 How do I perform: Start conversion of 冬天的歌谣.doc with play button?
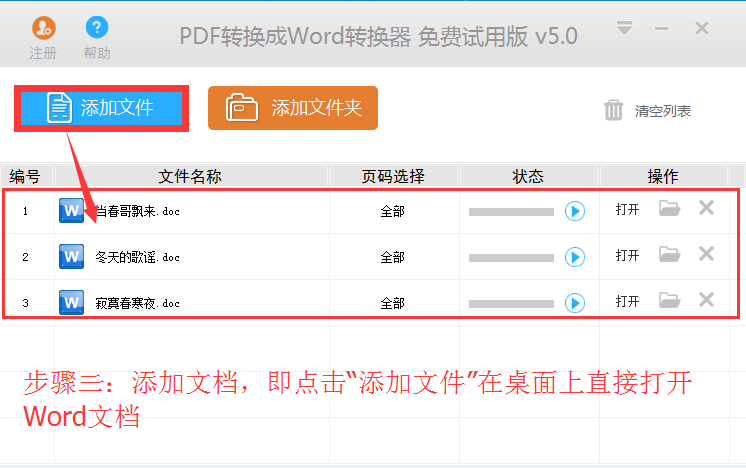[575, 257]
